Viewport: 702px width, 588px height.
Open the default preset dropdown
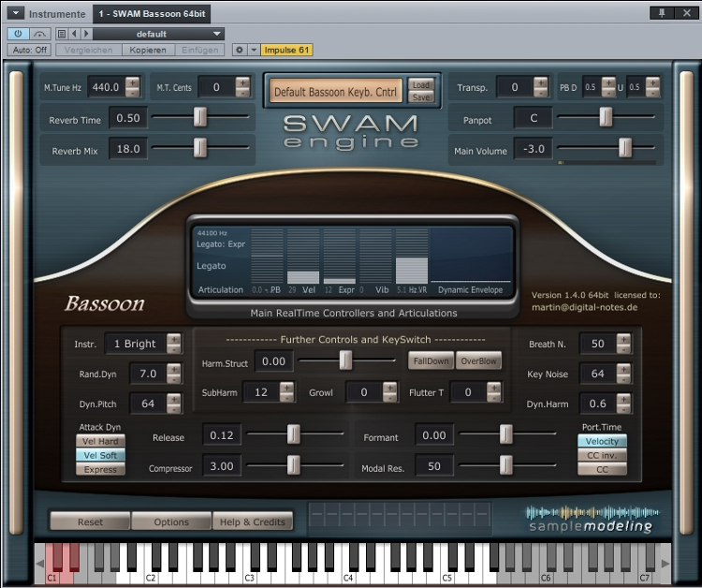tap(158, 34)
